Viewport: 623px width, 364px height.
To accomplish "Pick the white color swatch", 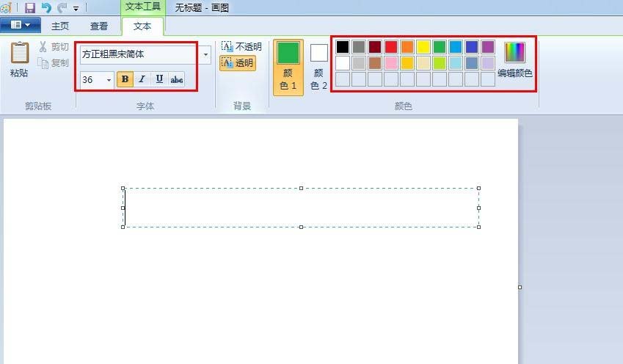I will [343, 63].
